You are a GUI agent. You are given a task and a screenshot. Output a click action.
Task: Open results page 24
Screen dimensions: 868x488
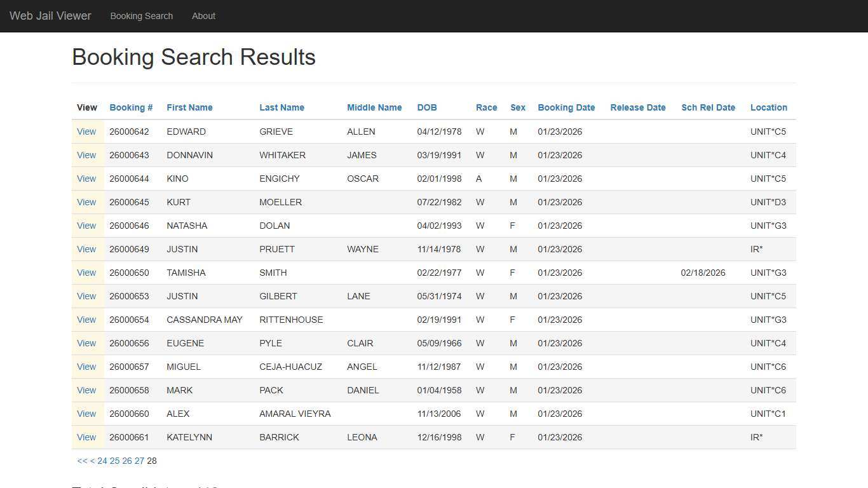(x=102, y=461)
